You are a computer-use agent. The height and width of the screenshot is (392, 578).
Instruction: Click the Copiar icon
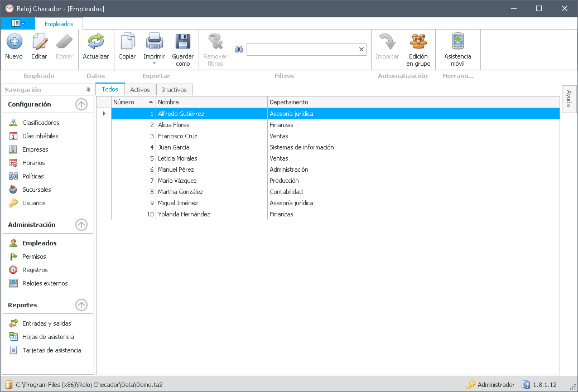pyautogui.click(x=127, y=42)
